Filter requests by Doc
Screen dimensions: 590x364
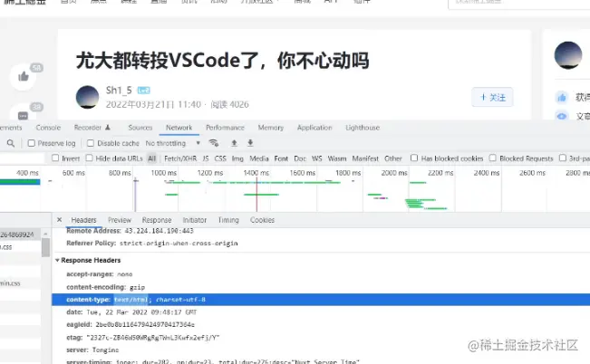coord(300,158)
